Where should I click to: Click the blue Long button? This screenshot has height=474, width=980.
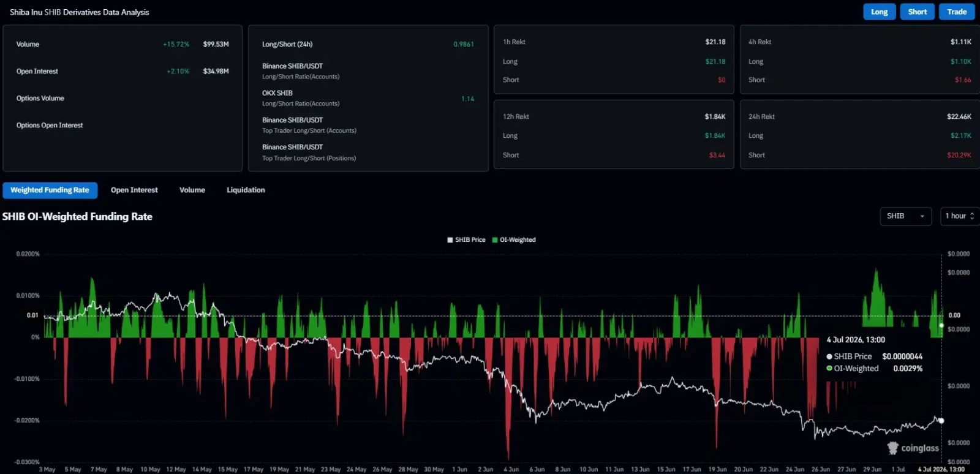[880, 12]
